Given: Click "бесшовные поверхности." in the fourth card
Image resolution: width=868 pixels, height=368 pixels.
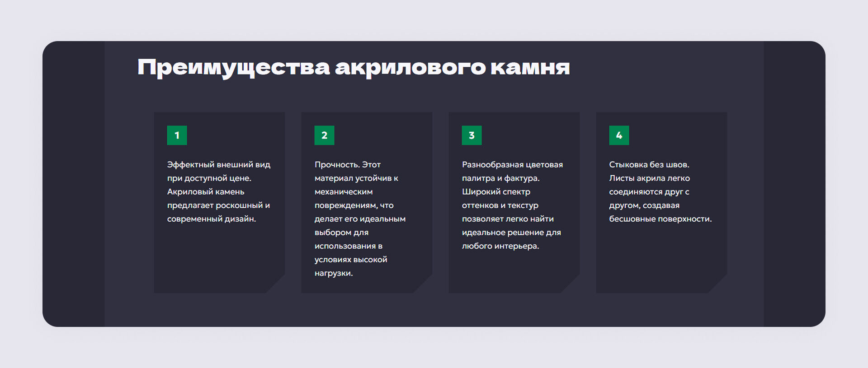Looking at the screenshot, I should coord(660,219).
